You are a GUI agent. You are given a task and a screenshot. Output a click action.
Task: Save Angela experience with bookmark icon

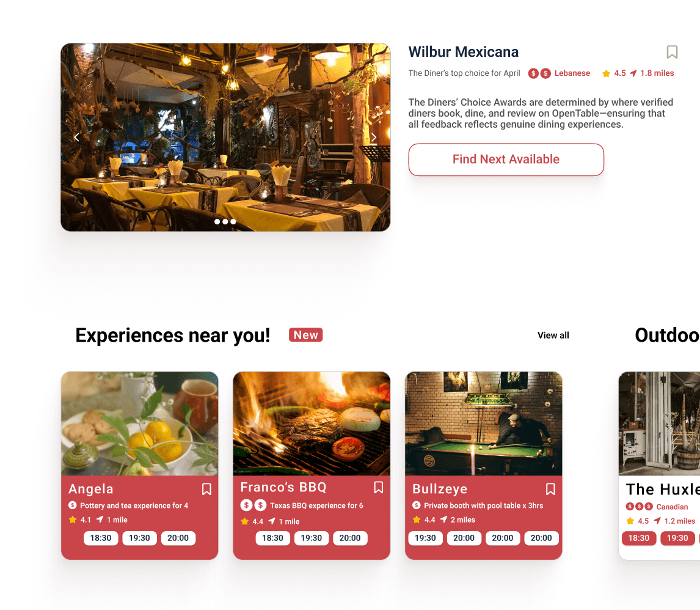tap(206, 489)
